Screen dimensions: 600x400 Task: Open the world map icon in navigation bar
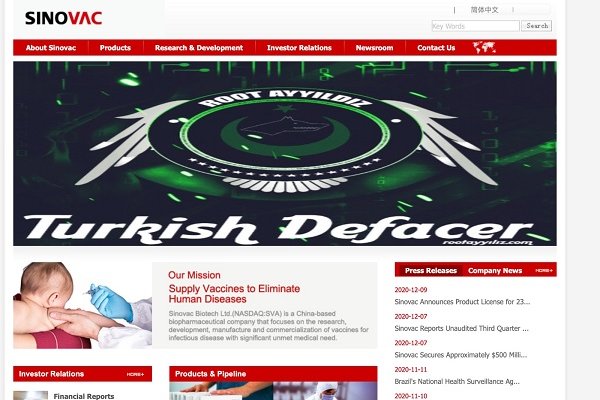[484, 47]
